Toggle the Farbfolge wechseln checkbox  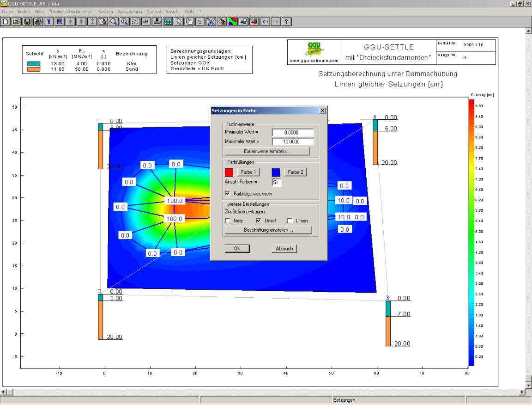228,193
